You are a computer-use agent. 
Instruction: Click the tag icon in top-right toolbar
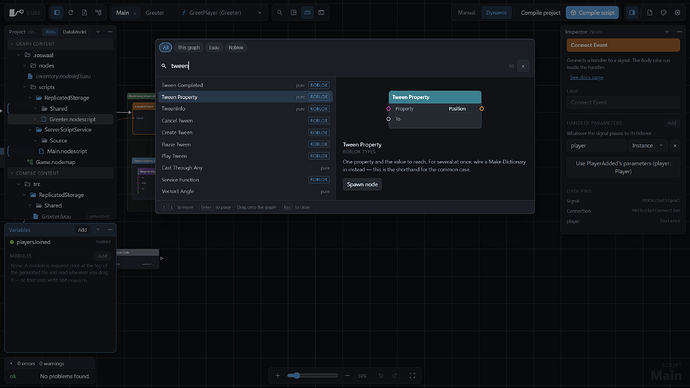tap(664, 13)
